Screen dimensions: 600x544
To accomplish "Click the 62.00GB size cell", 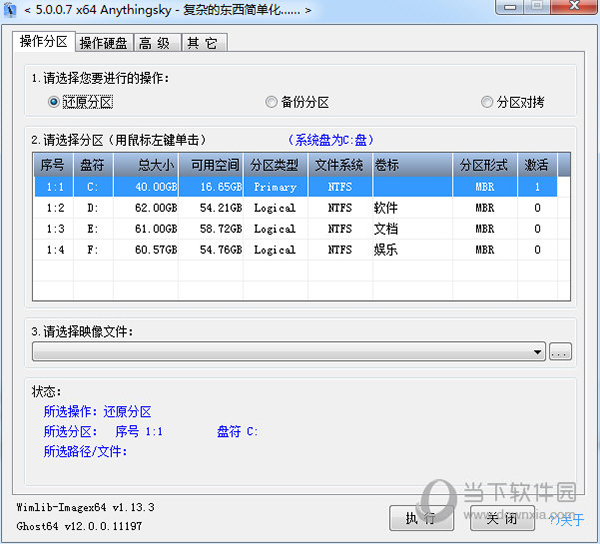I will point(146,208).
